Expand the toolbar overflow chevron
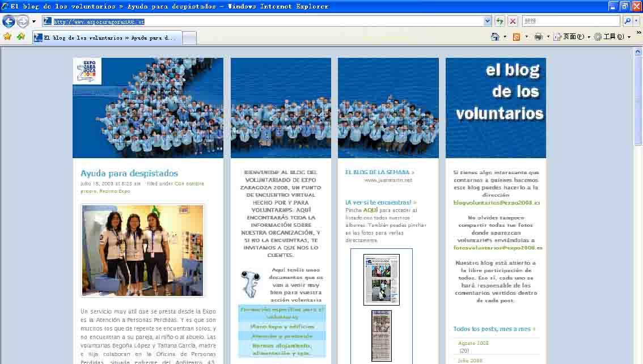 pos(638,32)
